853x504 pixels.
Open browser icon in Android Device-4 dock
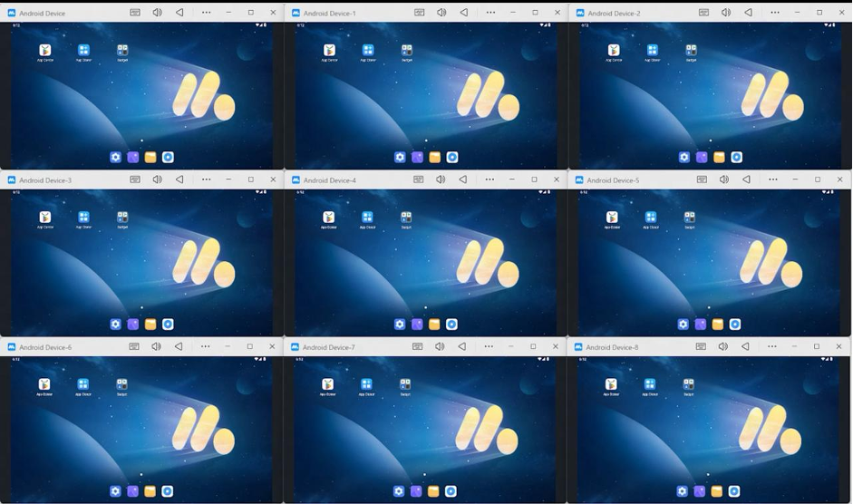[451, 325]
